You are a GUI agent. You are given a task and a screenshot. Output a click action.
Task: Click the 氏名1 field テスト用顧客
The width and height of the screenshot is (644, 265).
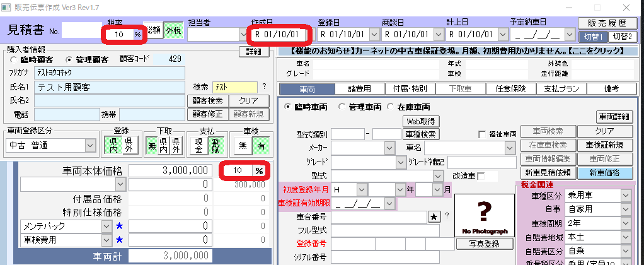110,87
